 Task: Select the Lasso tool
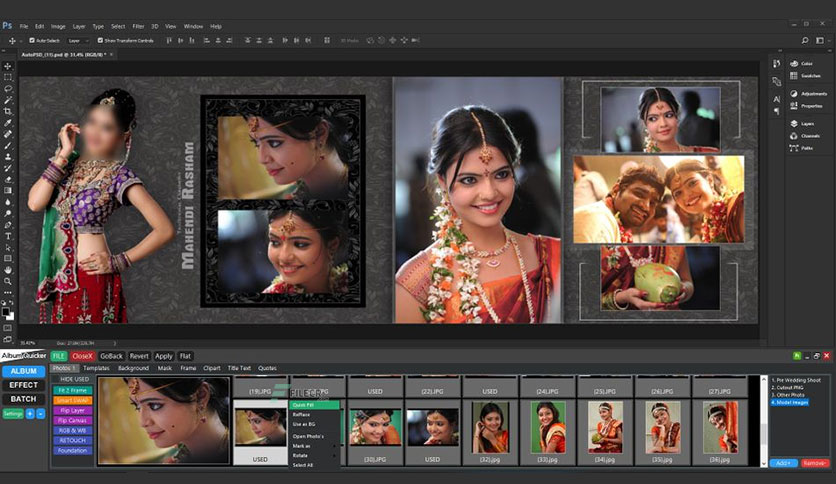tap(7, 88)
